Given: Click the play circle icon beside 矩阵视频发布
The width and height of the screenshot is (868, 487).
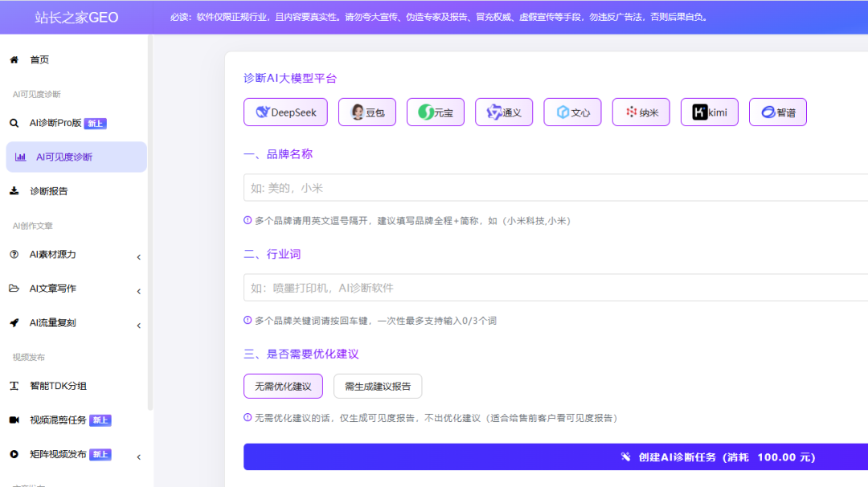Looking at the screenshot, I should coord(14,454).
